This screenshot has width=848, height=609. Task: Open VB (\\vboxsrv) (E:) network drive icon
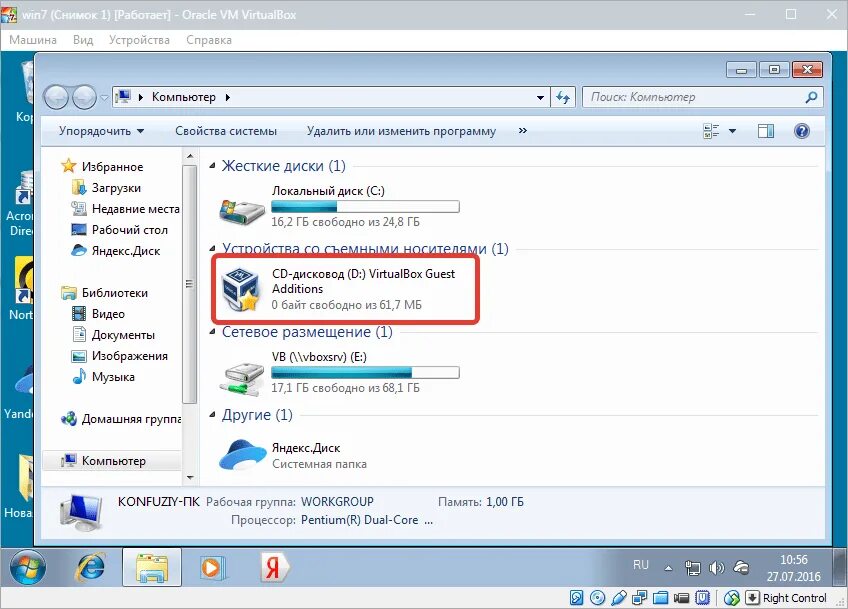241,378
